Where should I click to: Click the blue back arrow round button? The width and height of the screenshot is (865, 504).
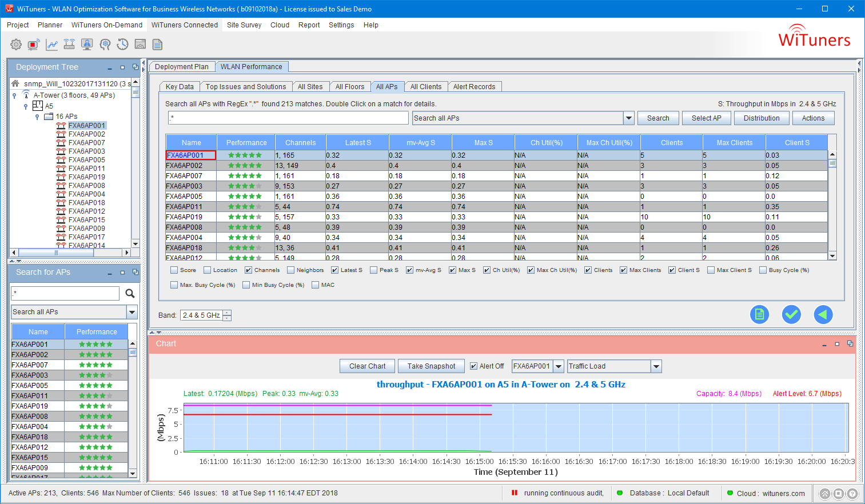coord(823,314)
